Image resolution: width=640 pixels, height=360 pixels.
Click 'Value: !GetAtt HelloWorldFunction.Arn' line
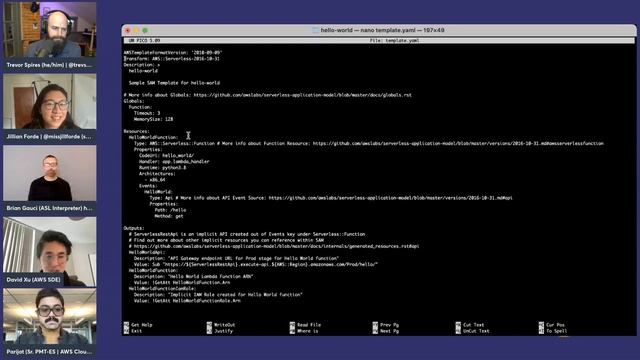(182, 282)
